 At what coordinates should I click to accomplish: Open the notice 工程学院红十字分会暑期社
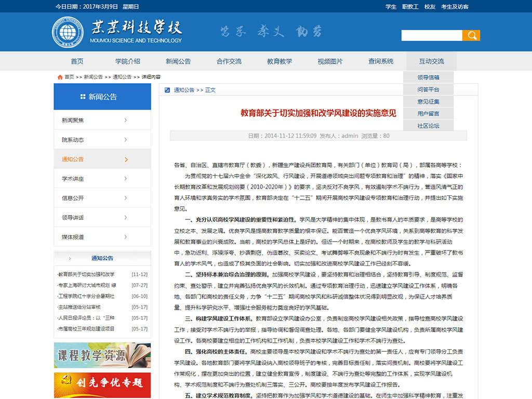tap(86, 296)
